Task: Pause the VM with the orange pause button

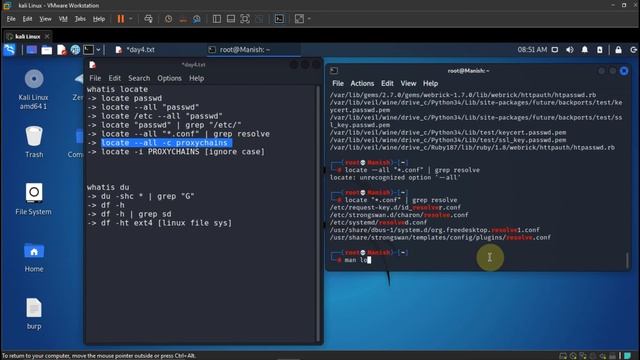Action: pos(121,19)
